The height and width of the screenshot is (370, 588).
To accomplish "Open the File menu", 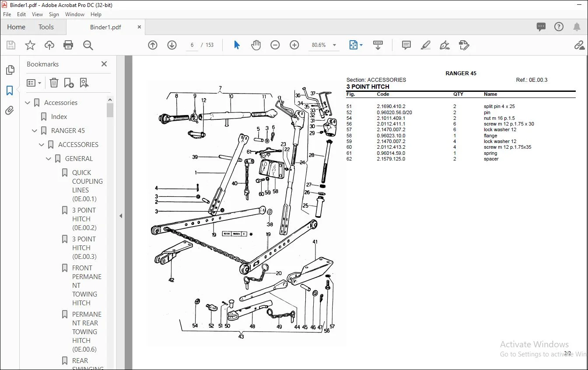I will point(7,14).
